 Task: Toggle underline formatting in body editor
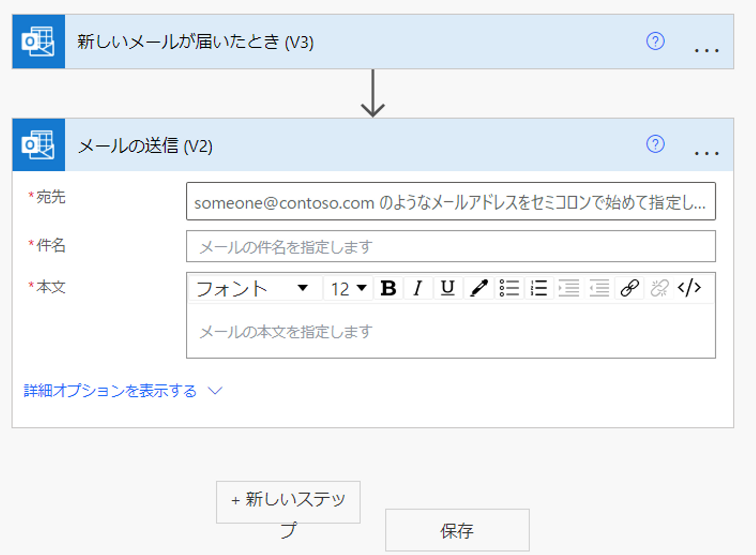(448, 288)
